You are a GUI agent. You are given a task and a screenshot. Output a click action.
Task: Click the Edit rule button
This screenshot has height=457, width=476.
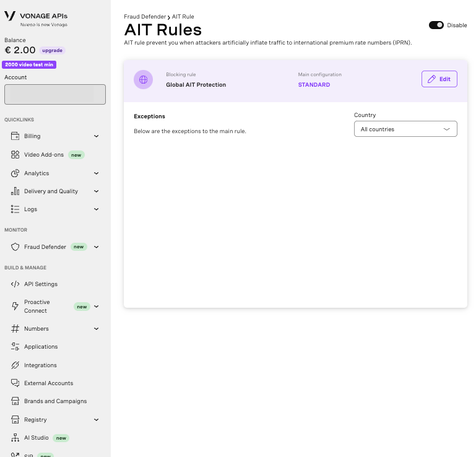pos(439,79)
